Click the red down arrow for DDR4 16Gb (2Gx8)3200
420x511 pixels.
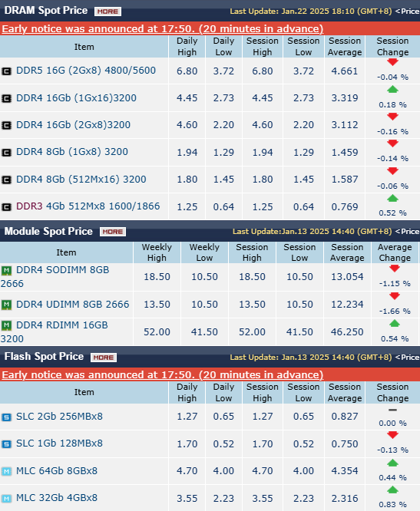(392, 116)
